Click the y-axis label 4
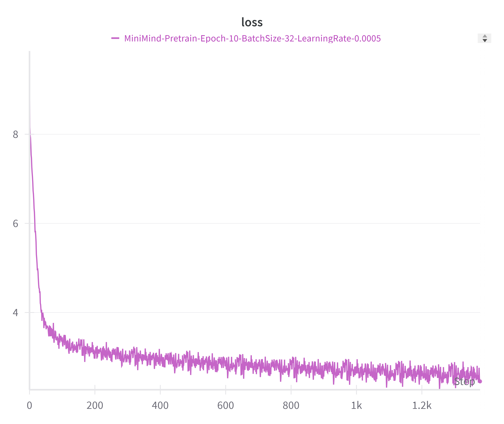Screen dimensions: 504x424 (x=15, y=313)
